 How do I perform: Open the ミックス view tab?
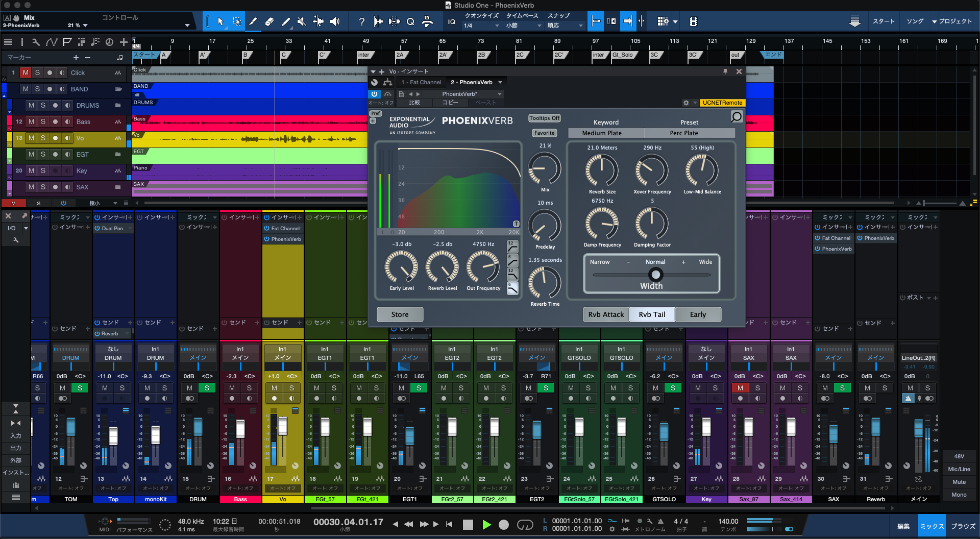pyautogui.click(x=932, y=526)
